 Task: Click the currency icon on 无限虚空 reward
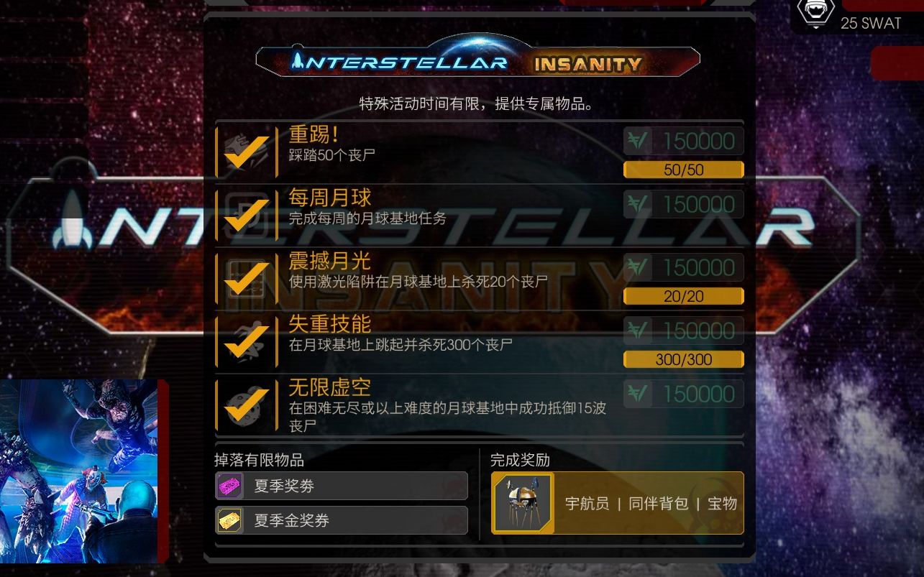click(x=637, y=394)
